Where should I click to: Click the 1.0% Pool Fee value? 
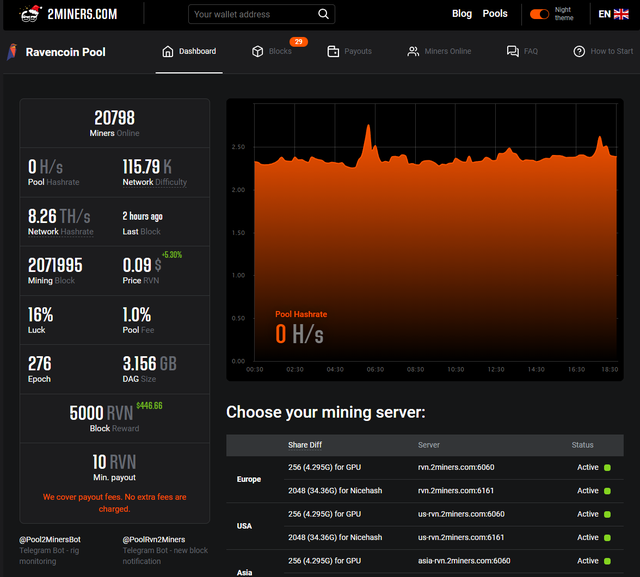(x=137, y=315)
